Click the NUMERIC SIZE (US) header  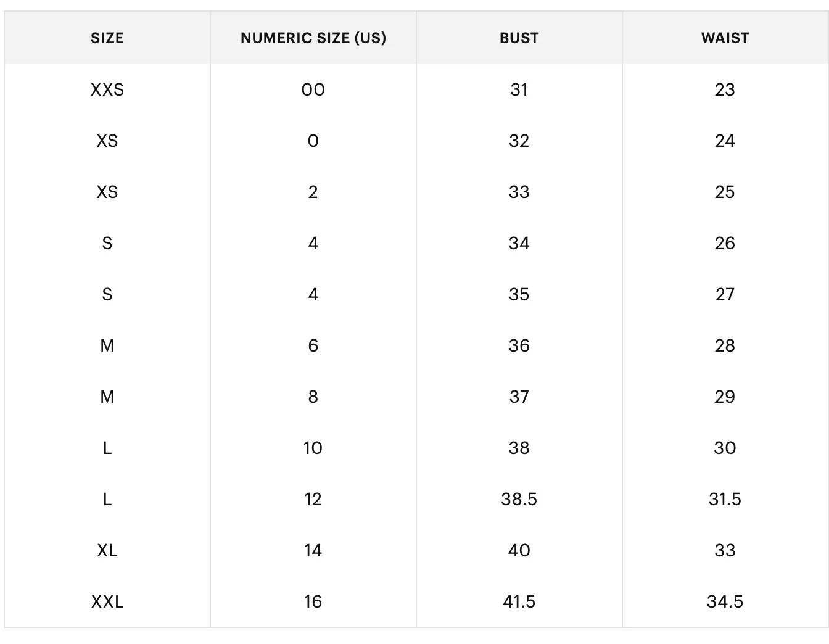click(313, 38)
